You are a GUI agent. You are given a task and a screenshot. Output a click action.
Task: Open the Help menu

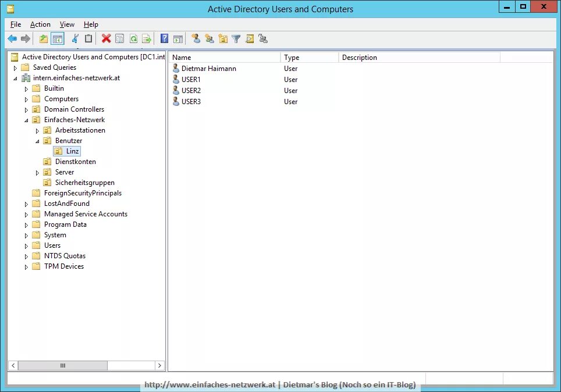(91, 24)
